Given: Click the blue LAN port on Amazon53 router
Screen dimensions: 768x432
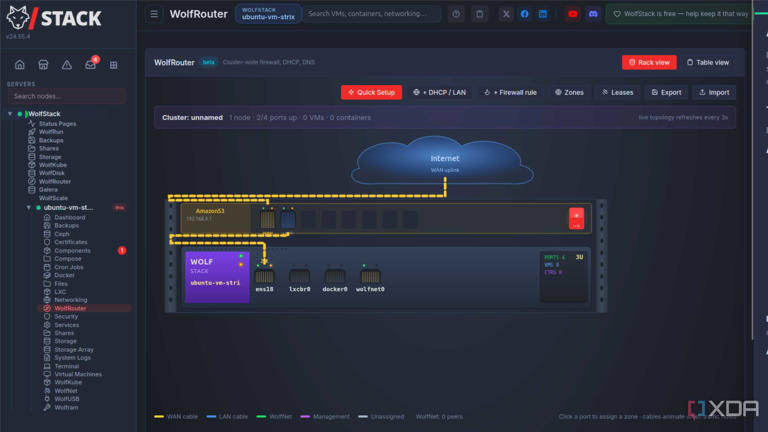Looking at the screenshot, I should (x=288, y=219).
